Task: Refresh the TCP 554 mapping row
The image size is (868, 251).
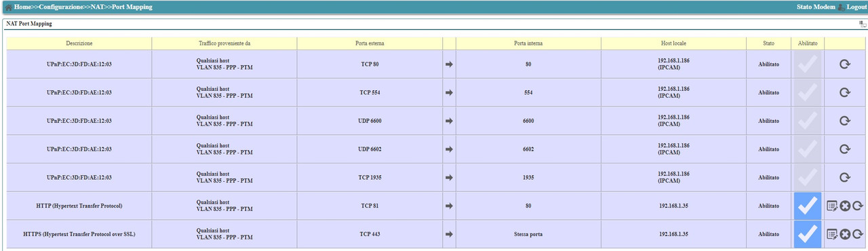Action: click(845, 92)
